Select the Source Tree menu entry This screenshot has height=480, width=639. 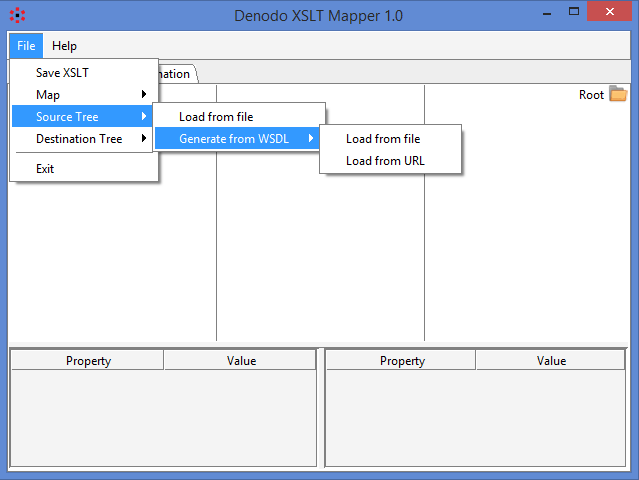coord(82,117)
